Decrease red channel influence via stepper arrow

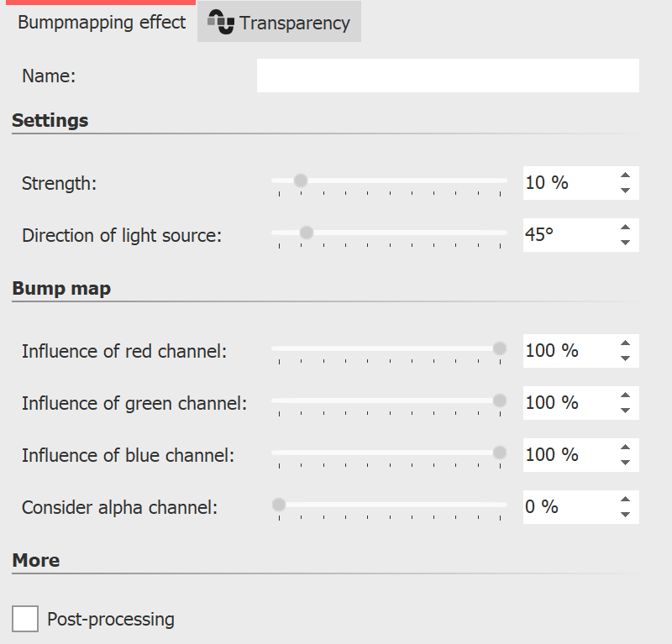click(626, 358)
